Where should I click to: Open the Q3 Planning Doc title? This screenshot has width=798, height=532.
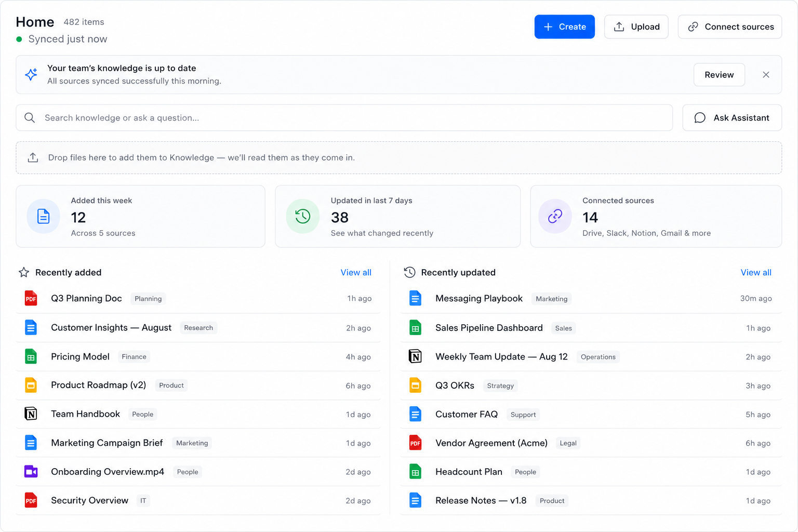[86, 298]
